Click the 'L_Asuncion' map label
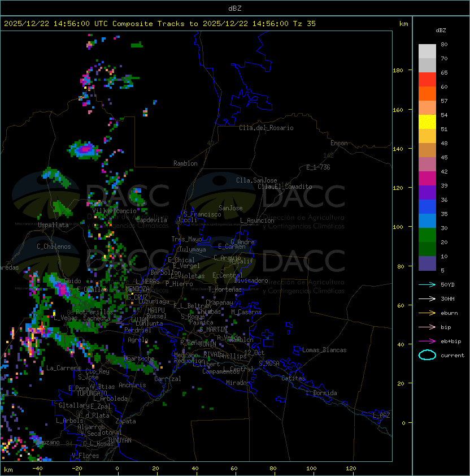The width and height of the screenshot is (470, 476). point(257,220)
